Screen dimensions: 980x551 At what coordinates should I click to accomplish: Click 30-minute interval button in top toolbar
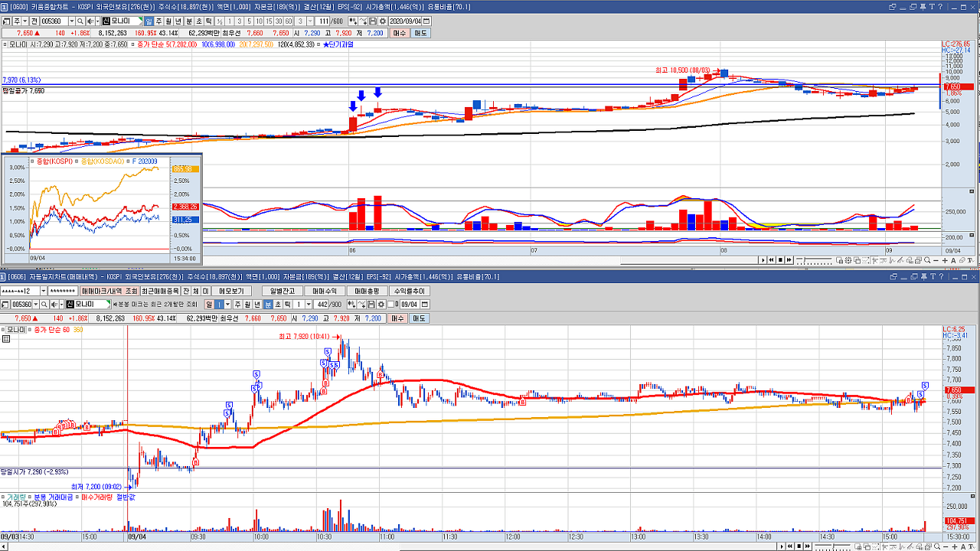pyautogui.click(x=278, y=21)
